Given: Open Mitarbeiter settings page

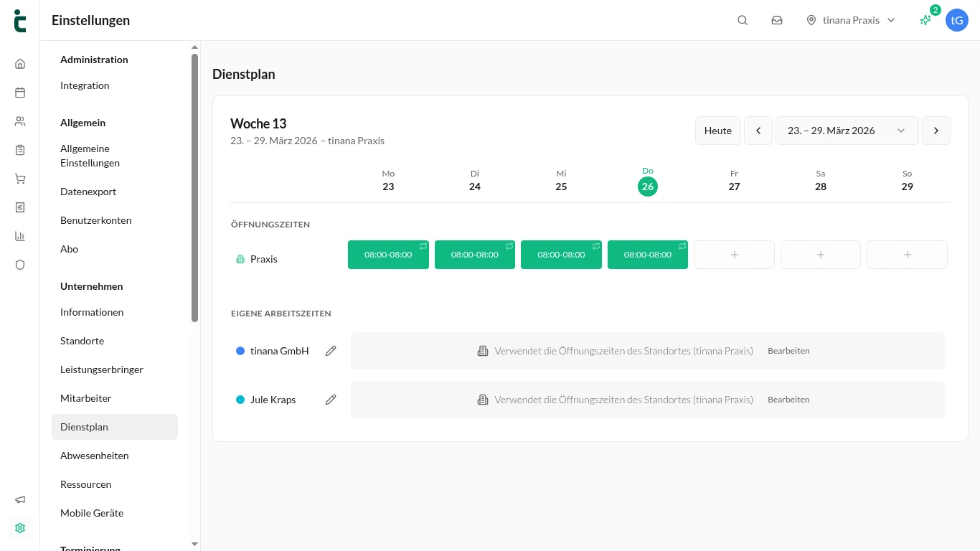Looking at the screenshot, I should coord(86,398).
